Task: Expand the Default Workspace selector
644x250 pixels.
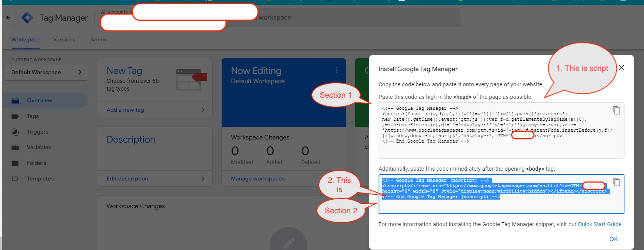Action: point(46,72)
